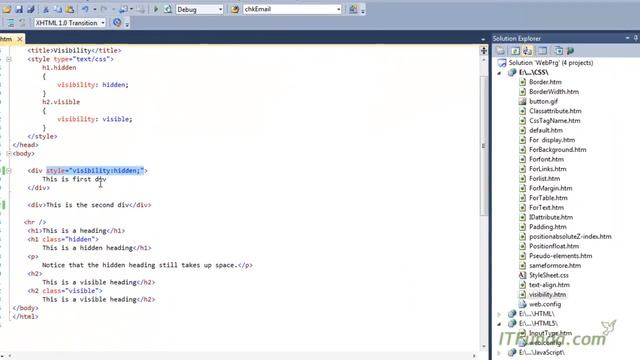The image size is (640, 360).
Task: Click the toolbar icon right of chkEmail box
Action: 353,9
